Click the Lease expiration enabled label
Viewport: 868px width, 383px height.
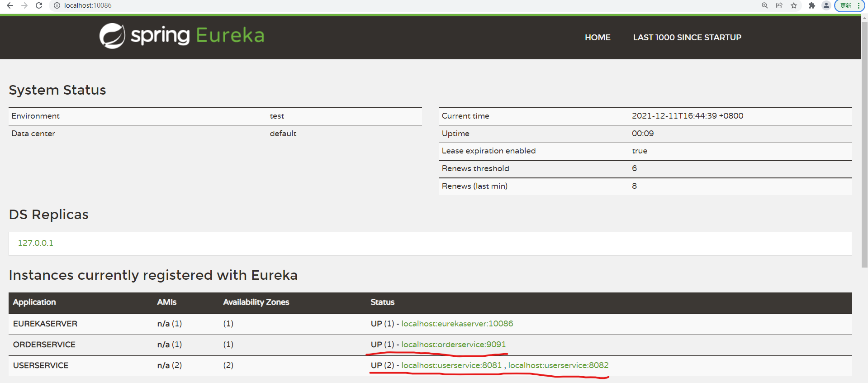pos(489,151)
